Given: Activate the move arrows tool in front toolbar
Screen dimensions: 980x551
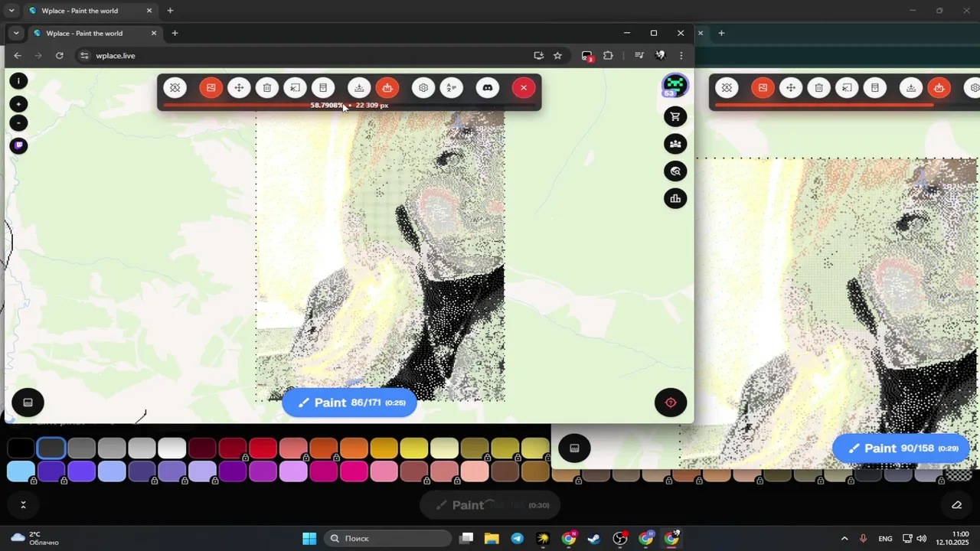Looking at the screenshot, I should [x=239, y=88].
